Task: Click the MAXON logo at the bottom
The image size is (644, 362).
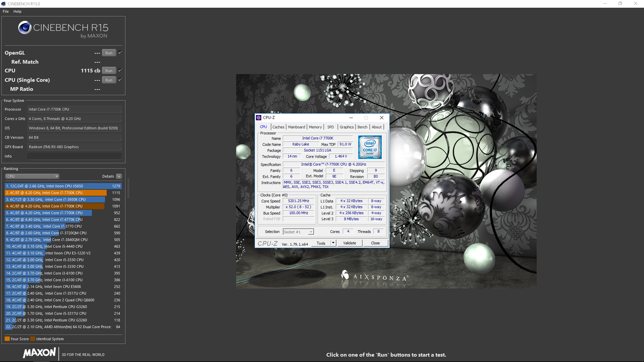Action: [x=40, y=353]
